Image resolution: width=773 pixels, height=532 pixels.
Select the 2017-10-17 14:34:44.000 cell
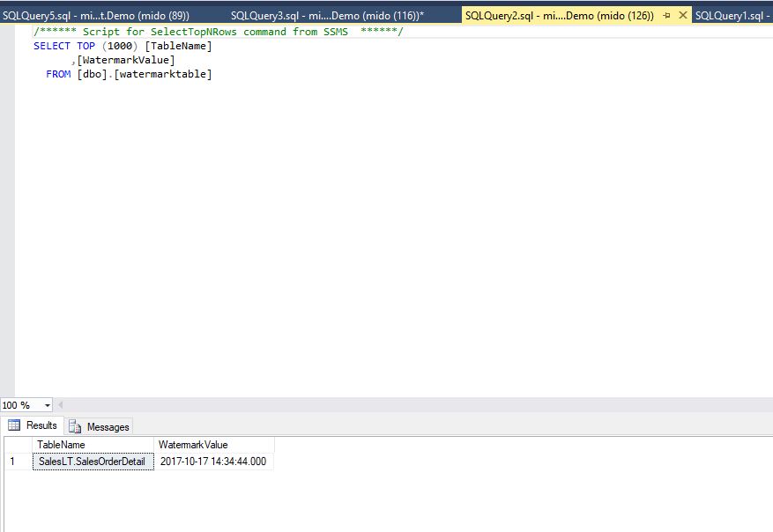pyautogui.click(x=213, y=462)
